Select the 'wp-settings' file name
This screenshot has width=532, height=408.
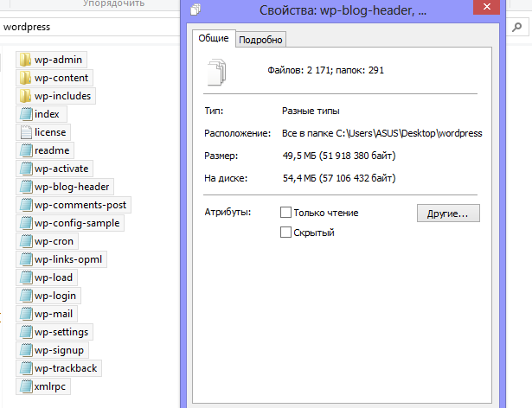(61, 332)
